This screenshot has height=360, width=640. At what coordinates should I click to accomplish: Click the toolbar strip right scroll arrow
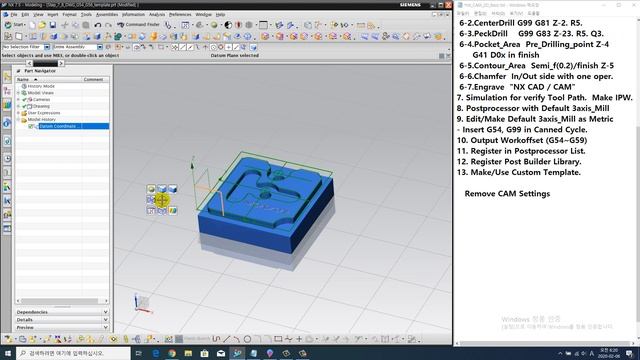(x=61, y=63)
